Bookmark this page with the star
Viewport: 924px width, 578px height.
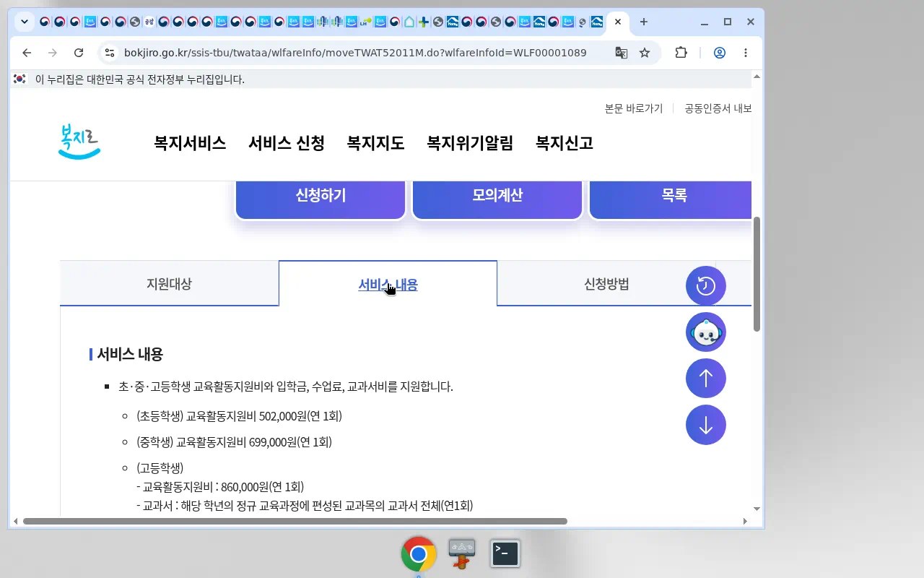(645, 53)
